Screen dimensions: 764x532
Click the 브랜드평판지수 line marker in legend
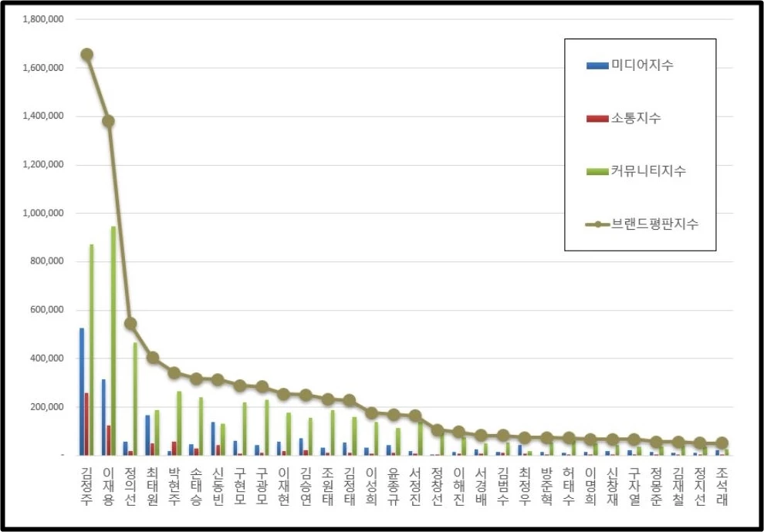click(x=597, y=224)
